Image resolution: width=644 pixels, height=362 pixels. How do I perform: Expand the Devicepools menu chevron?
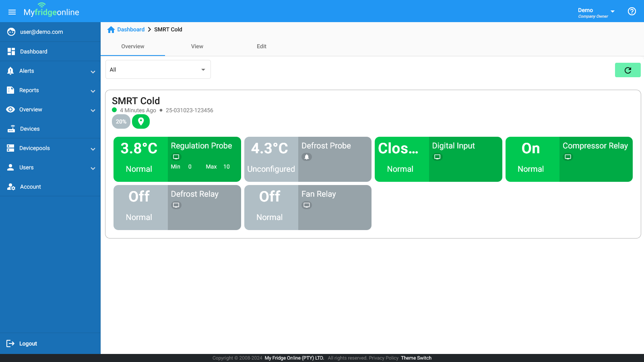(93, 149)
